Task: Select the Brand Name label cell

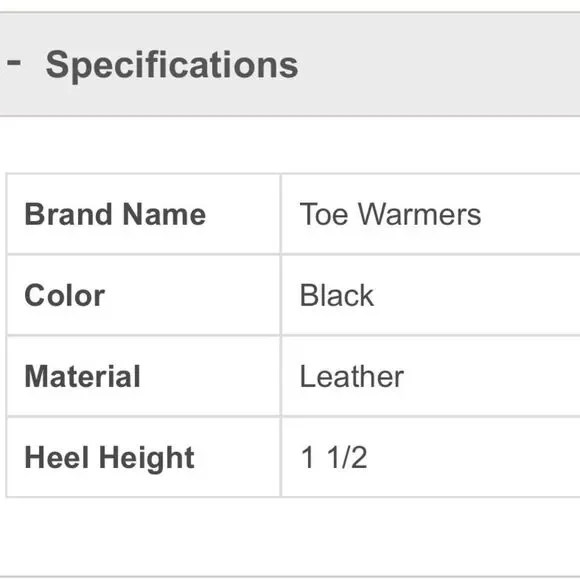Action: coord(144,214)
